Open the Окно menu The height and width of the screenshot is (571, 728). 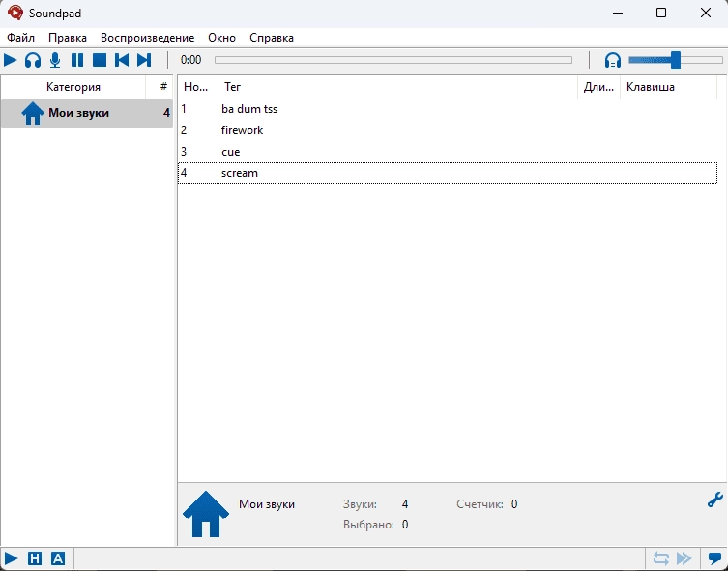tap(221, 38)
